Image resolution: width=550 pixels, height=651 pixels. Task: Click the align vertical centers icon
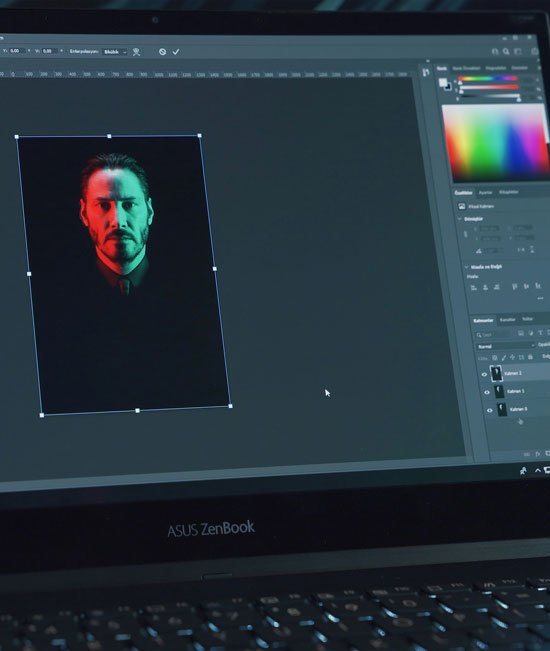[526, 286]
